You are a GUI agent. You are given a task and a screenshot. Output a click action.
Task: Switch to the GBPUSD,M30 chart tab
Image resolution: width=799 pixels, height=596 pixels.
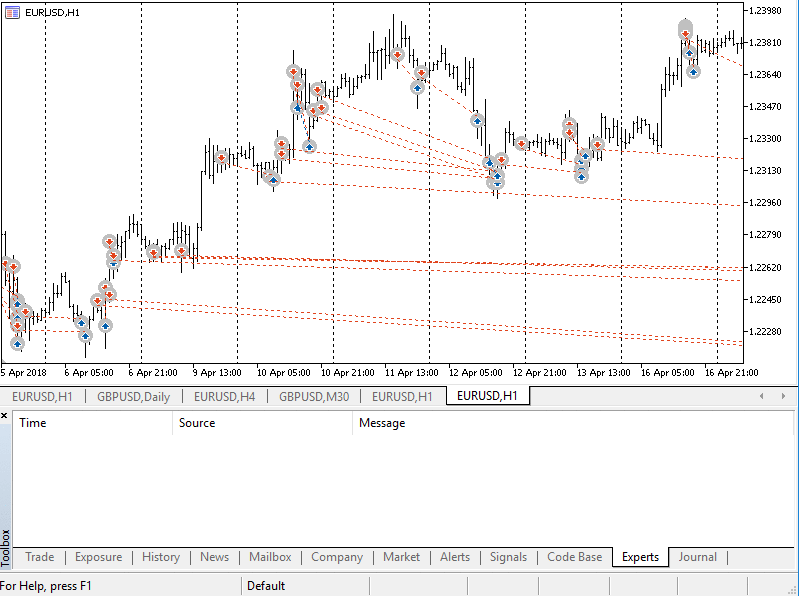(x=314, y=397)
